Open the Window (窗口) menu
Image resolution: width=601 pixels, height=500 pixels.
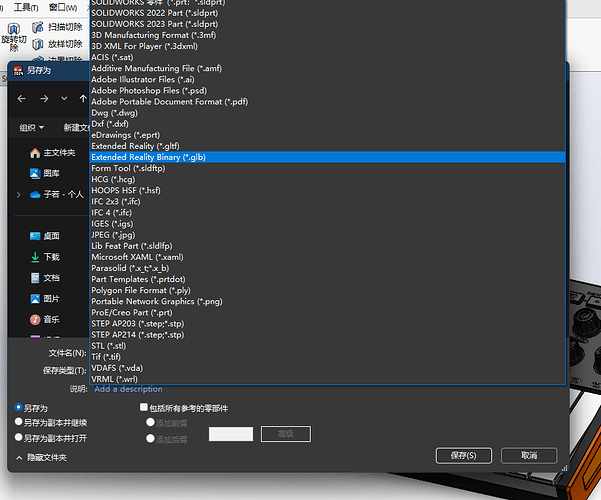63,7
